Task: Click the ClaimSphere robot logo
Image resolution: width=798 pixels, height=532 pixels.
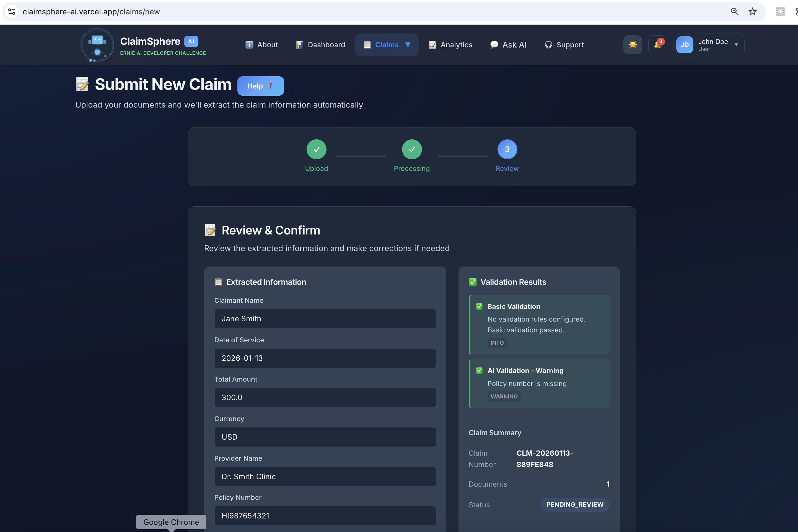Action: coord(97,45)
